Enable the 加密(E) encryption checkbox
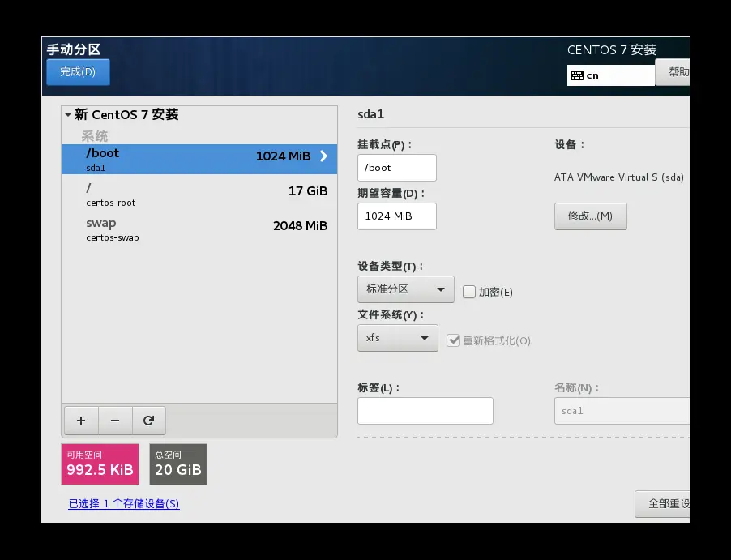The width and height of the screenshot is (731, 560). point(469,292)
